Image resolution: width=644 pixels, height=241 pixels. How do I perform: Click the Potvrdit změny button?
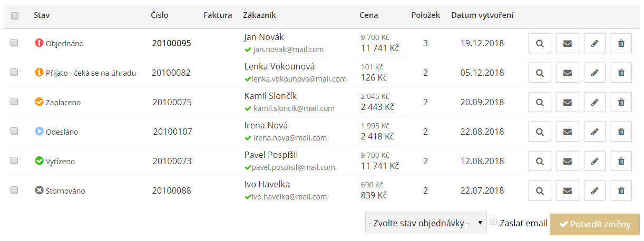click(x=594, y=224)
